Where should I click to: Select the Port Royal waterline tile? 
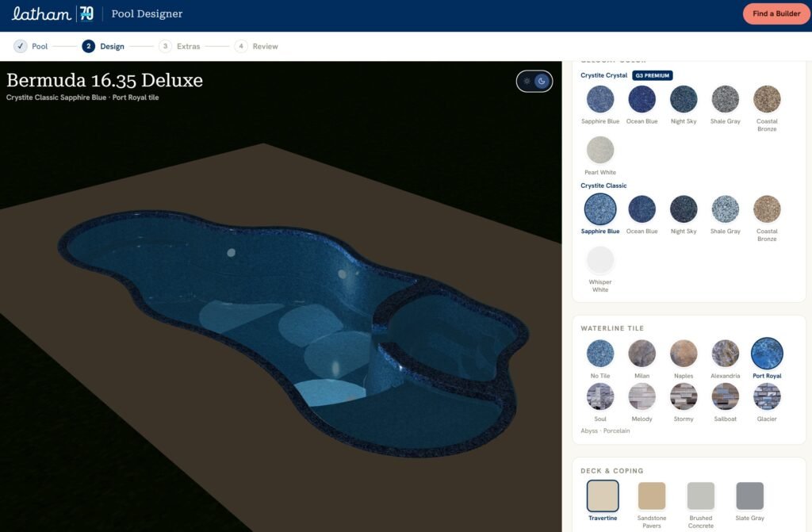767,354
